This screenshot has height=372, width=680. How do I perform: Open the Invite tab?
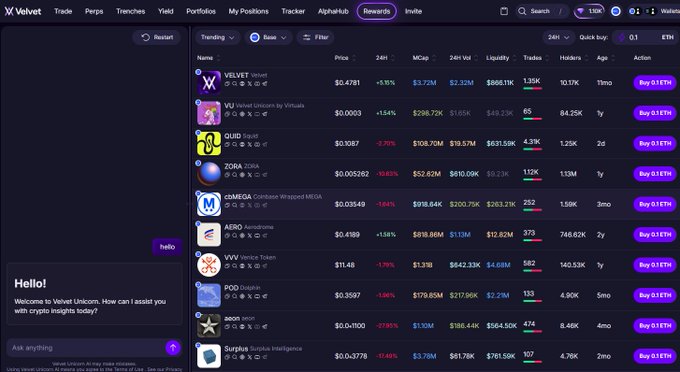click(x=413, y=11)
